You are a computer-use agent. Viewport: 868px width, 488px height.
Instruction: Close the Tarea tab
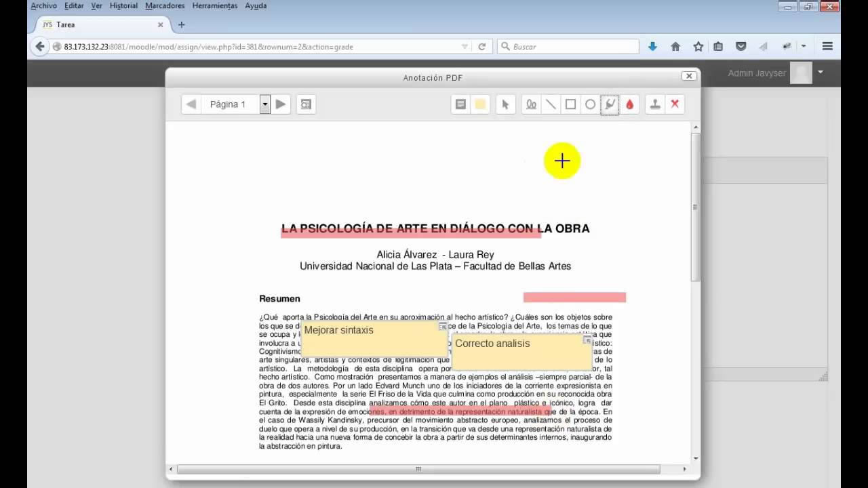[x=161, y=24]
